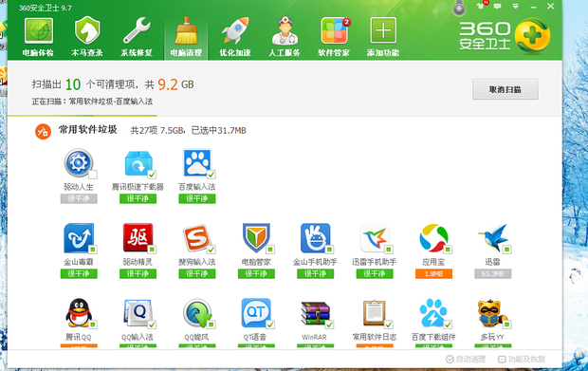The width and height of the screenshot is (588, 371).
Task: Click the 百度输入法 paw icon
Action: [197, 163]
